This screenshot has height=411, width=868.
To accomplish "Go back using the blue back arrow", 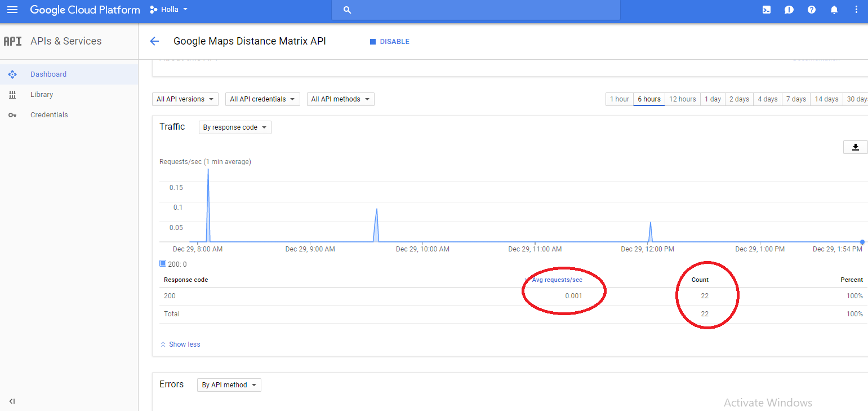I will (x=154, y=41).
